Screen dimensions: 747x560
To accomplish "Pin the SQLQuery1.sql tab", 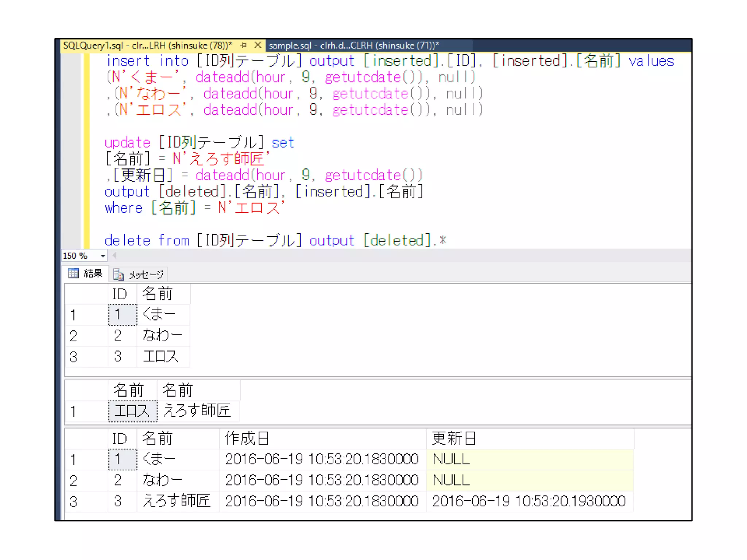I will click(x=244, y=45).
